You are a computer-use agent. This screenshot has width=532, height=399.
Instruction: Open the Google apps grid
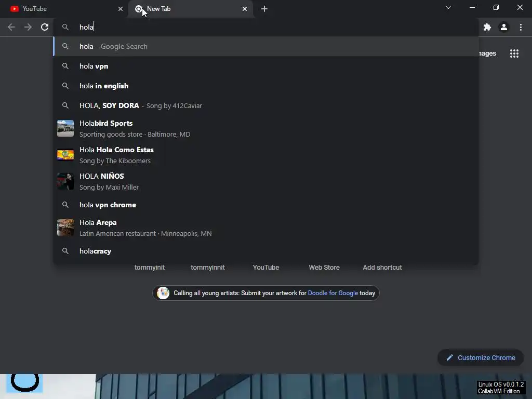(x=514, y=54)
